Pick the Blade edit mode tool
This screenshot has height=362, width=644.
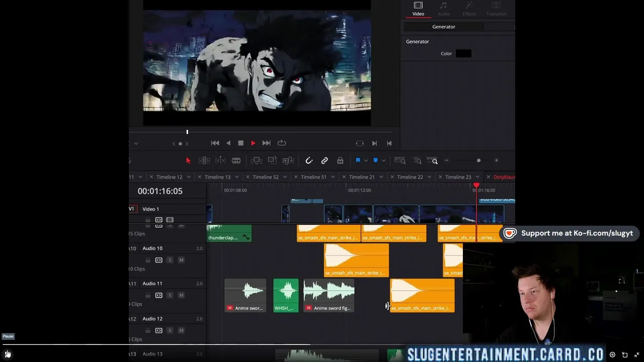pyautogui.click(x=236, y=160)
